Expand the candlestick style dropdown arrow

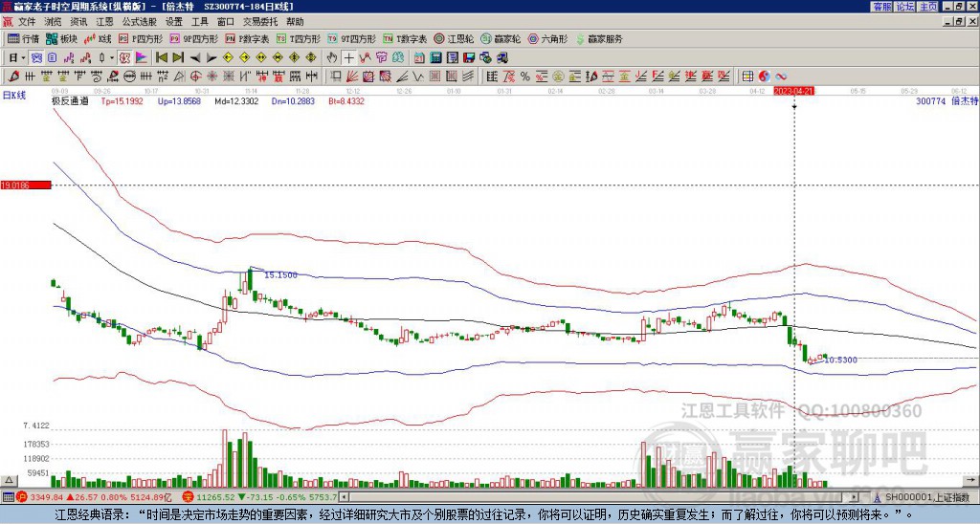tap(112, 58)
